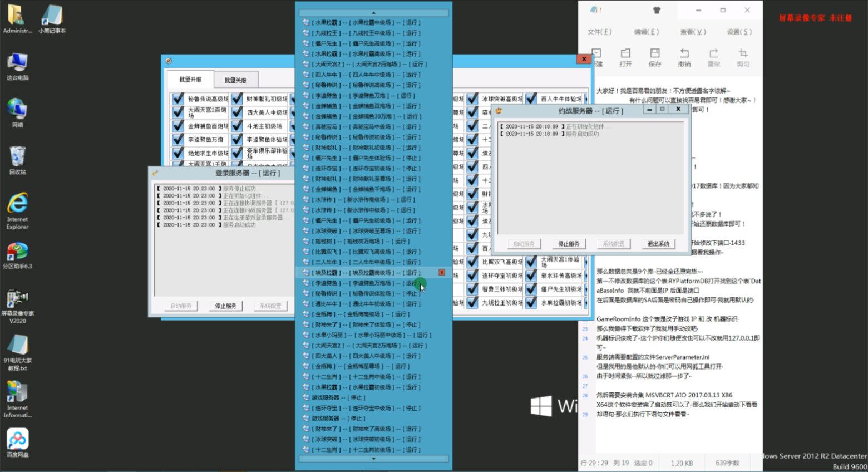The image size is (868, 472).
Task: Toggle the 四大美人中级场 checkbox
Action: click(x=237, y=112)
